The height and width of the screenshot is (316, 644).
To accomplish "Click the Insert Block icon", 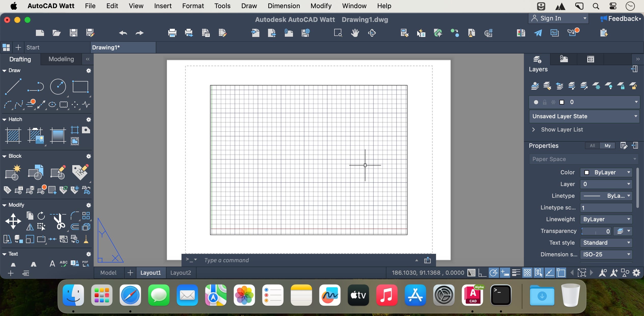I will pos(36,172).
